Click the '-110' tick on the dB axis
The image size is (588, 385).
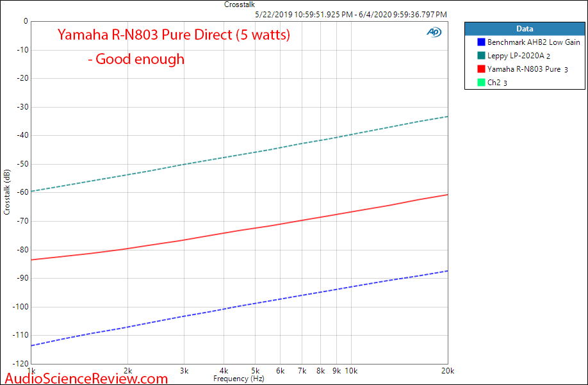21,335
